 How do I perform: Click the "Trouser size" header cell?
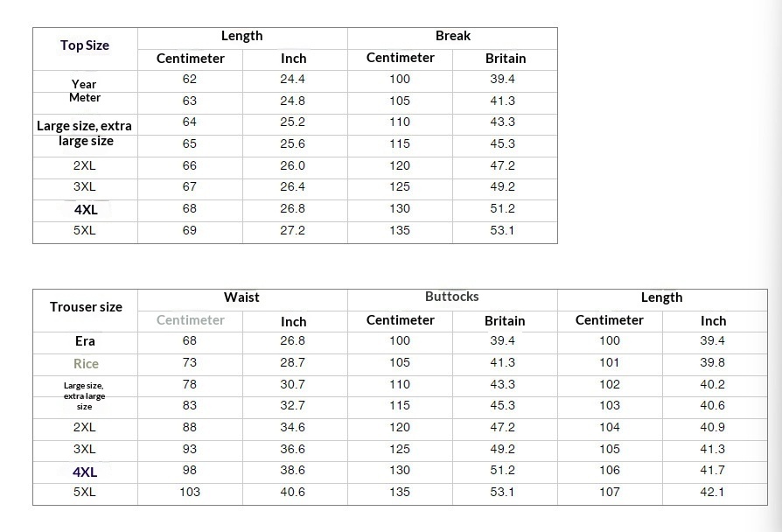[x=86, y=307]
